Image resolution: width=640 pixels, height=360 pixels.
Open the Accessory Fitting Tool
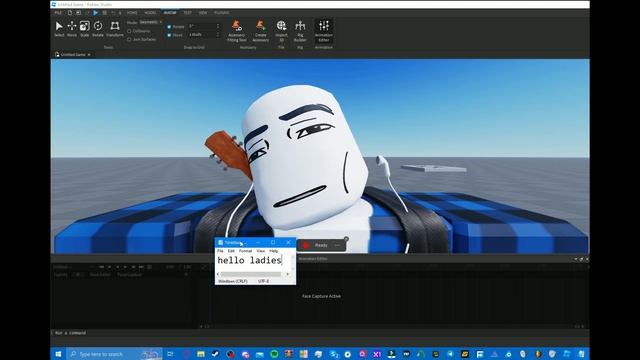point(236,31)
